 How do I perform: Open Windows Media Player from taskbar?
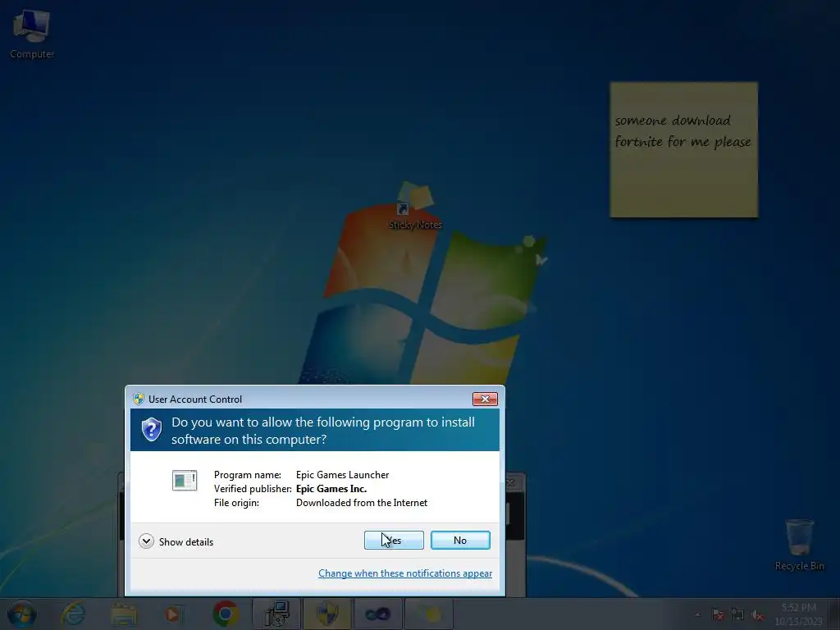[x=173, y=614]
